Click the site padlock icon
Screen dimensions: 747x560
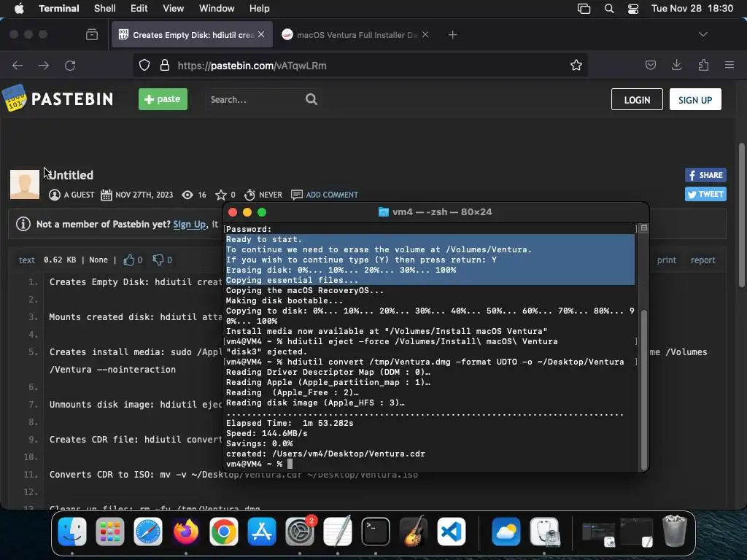tap(165, 65)
